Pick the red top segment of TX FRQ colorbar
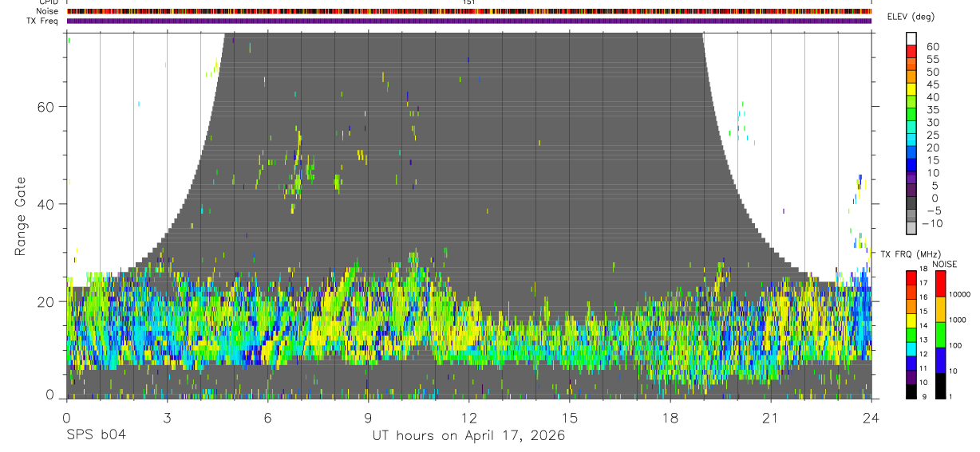This screenshot has width=980, height=452. point(911,278)
